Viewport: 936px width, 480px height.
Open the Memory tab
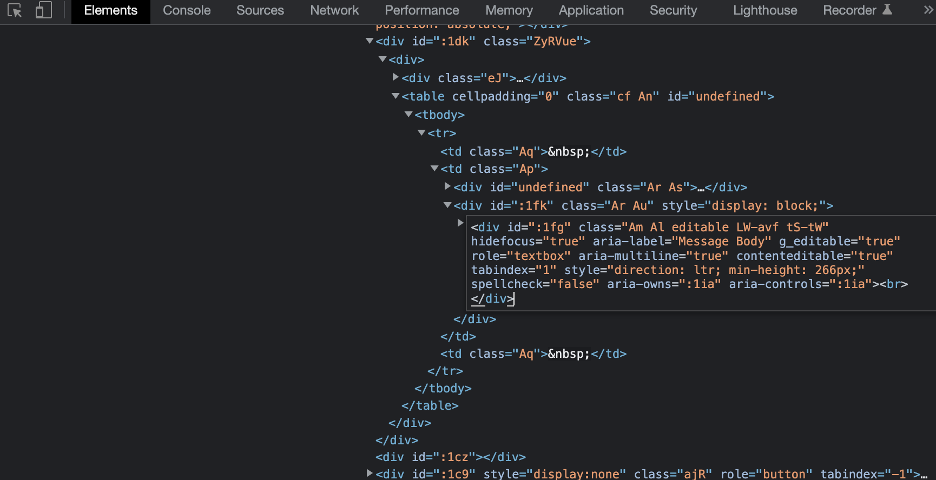point(509,10)
